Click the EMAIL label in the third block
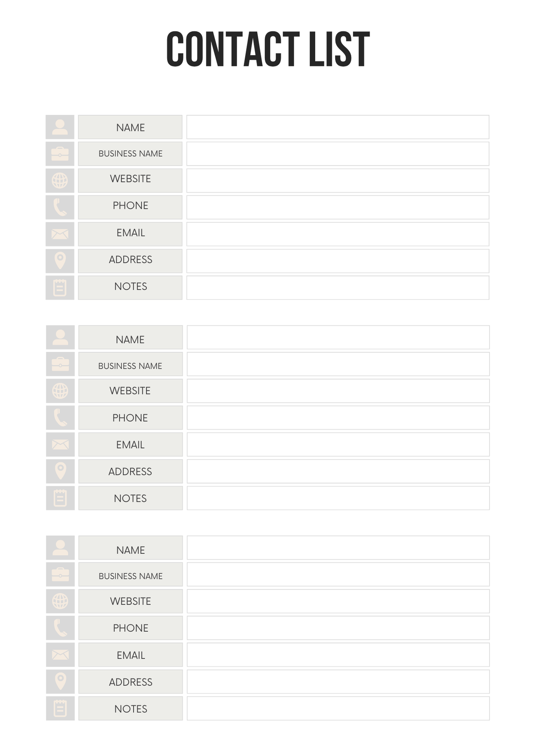This screenshot has width=535, height=756. [x=131, y=655]
